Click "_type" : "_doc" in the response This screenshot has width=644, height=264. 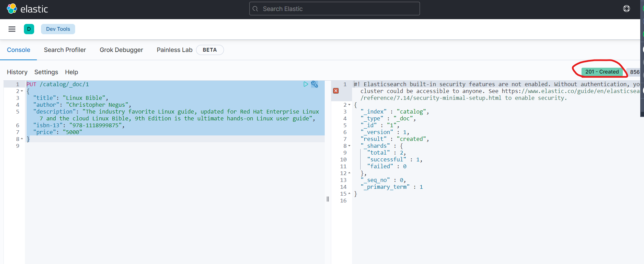(388, 118)
